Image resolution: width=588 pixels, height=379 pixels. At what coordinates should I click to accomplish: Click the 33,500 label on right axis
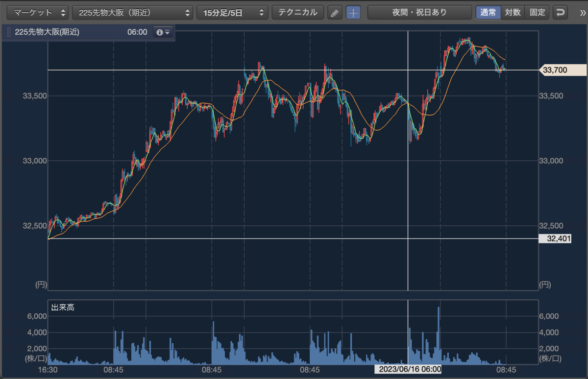click(x=552, y=96)
